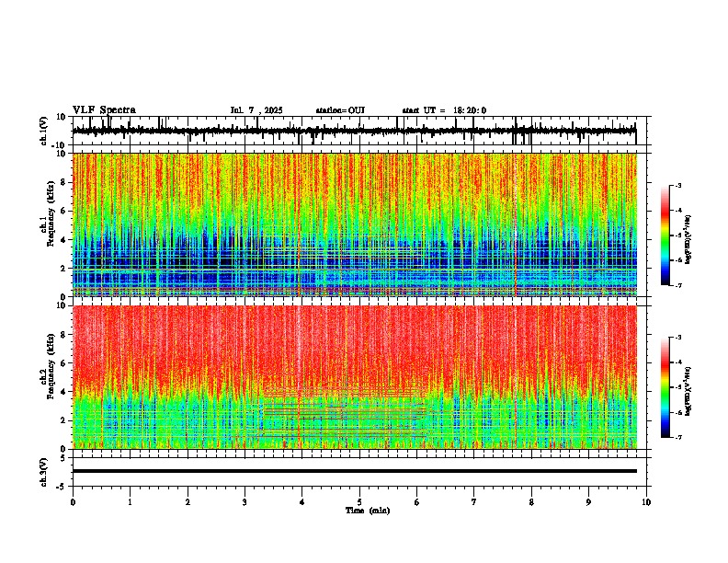Click the ch.1 voltage waveform trace

coord(354,131)
